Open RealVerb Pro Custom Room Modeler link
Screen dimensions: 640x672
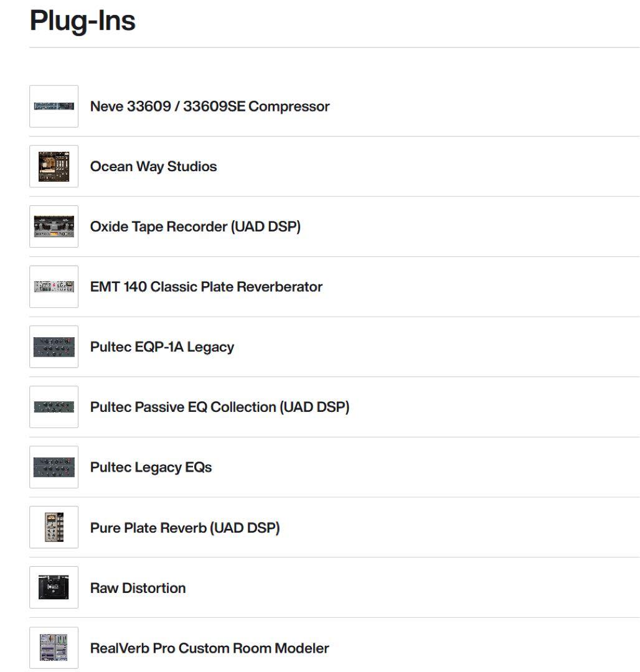tap(209, 648)
